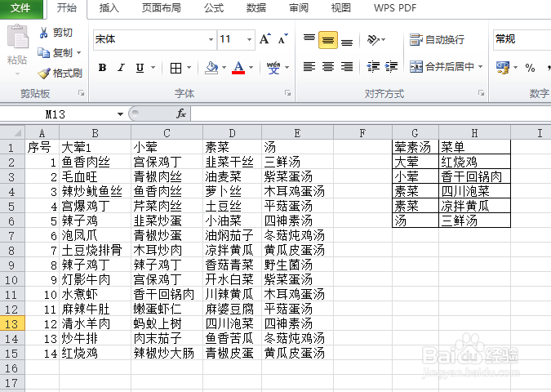Click the text orientation icon
This screenshot has height=392, width=551.
[x=373, y=39]
